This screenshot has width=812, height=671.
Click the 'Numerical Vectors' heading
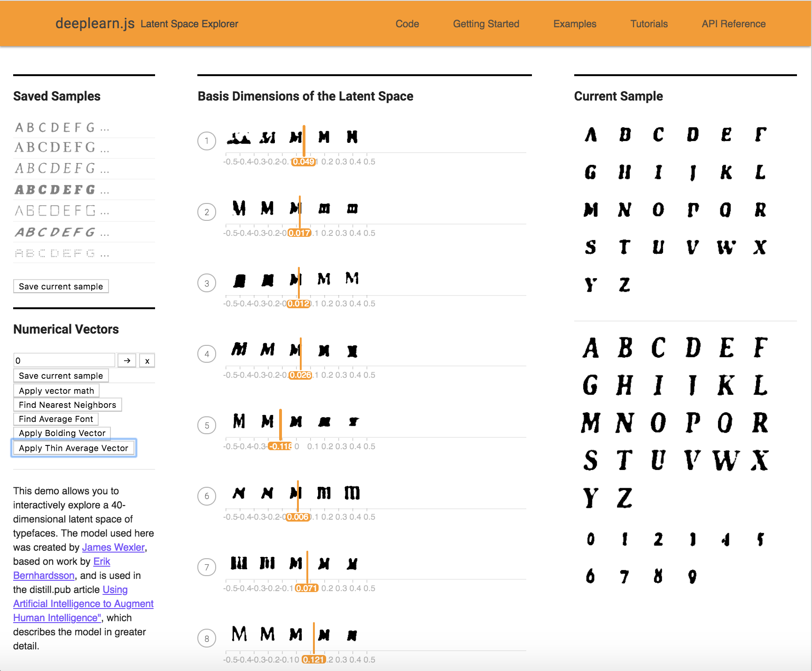66,329
